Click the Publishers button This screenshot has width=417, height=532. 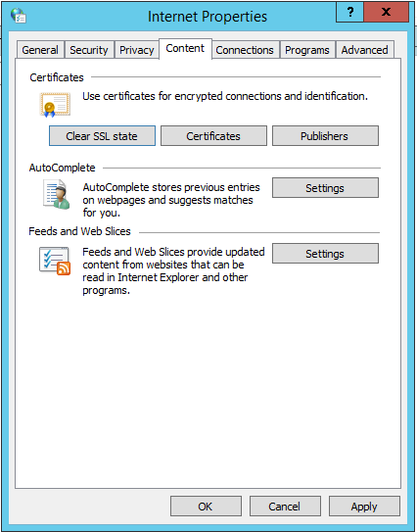pos(325,136)
